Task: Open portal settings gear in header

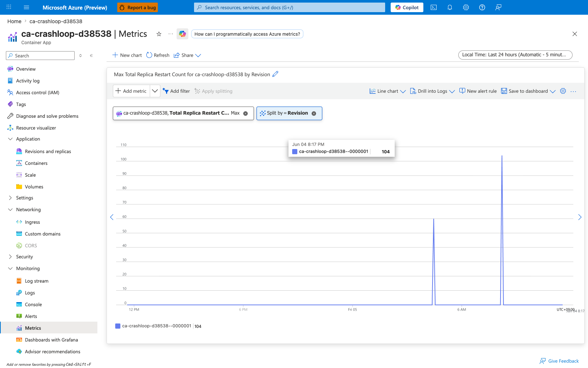Action: pyautogui.click(x=466, y=7)
